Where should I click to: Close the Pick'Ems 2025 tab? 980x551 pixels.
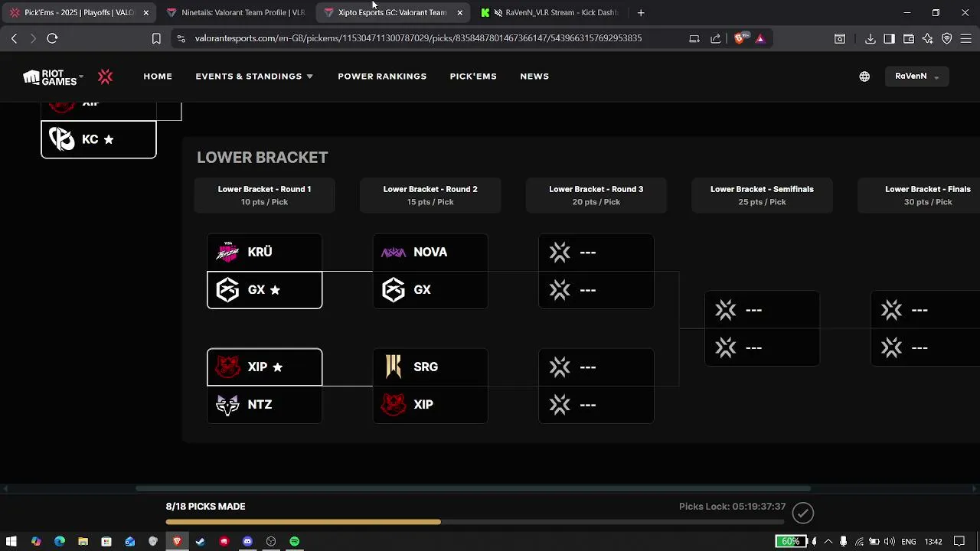pyautogui.click(x=145, y=12)
